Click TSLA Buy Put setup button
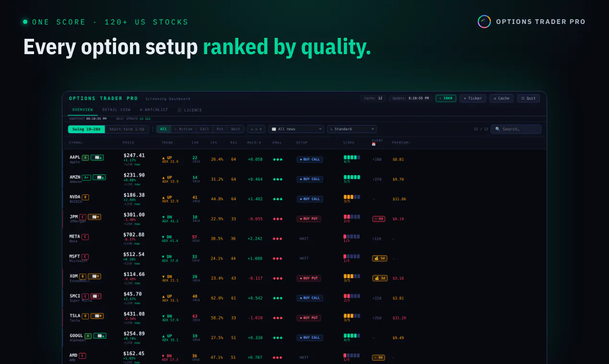 point(309,318)
